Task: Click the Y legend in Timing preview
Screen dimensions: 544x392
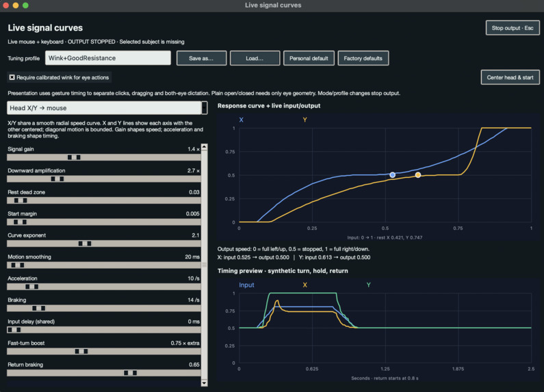Action: [368, 285]
